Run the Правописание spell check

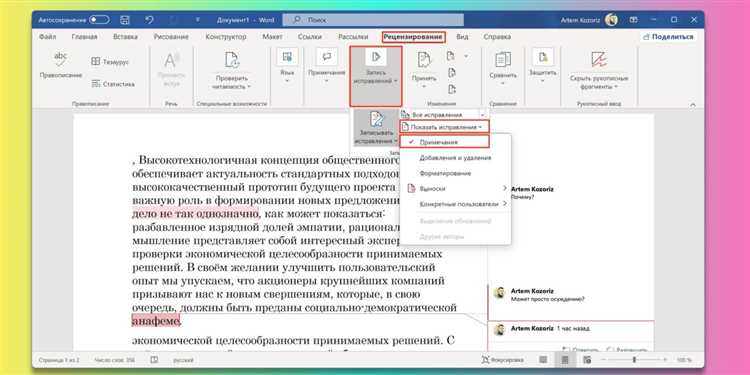pos(61,66)
